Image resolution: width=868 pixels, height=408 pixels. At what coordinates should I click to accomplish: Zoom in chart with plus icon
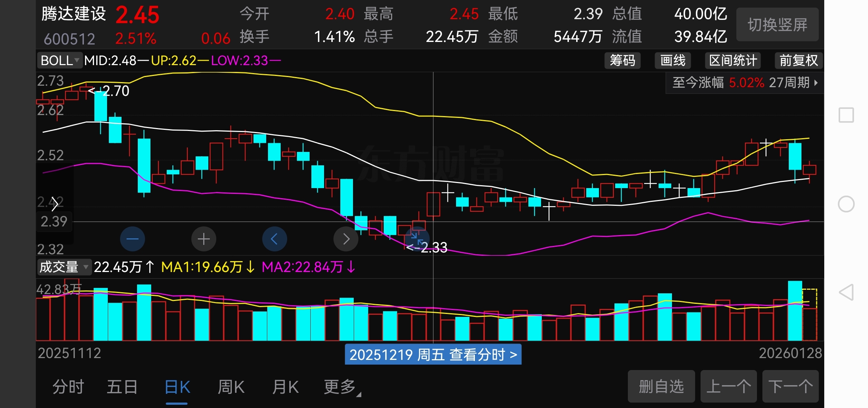(204, 239)
